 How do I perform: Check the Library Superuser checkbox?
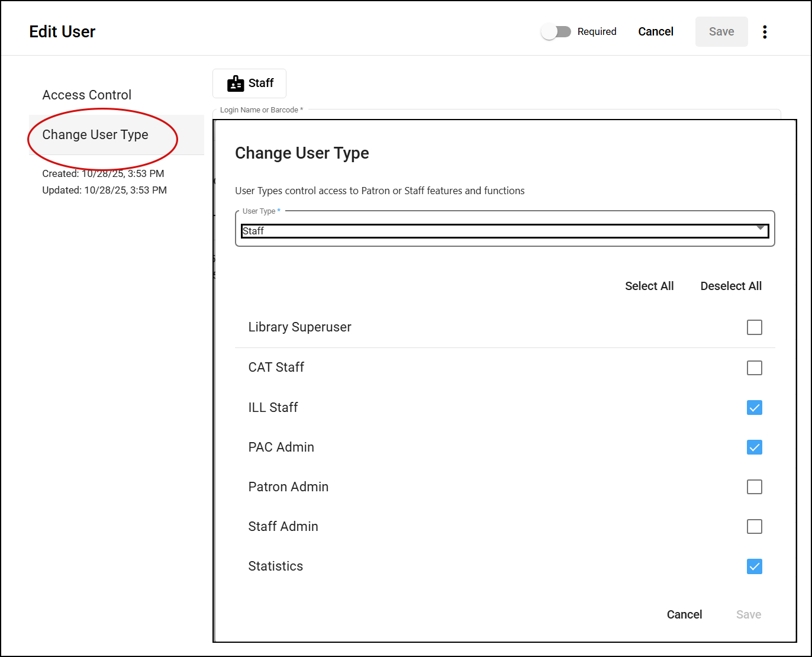click(754, 327)
